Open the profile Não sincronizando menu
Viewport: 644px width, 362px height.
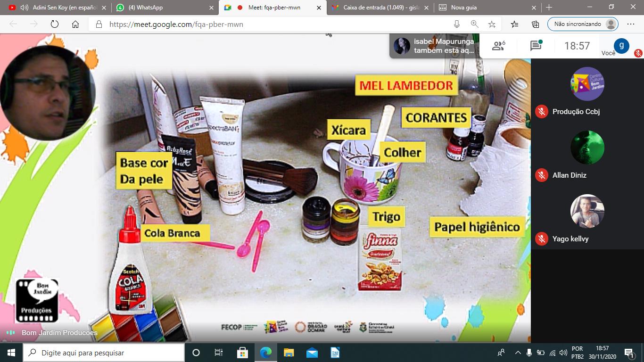click(x=583, y=24)
